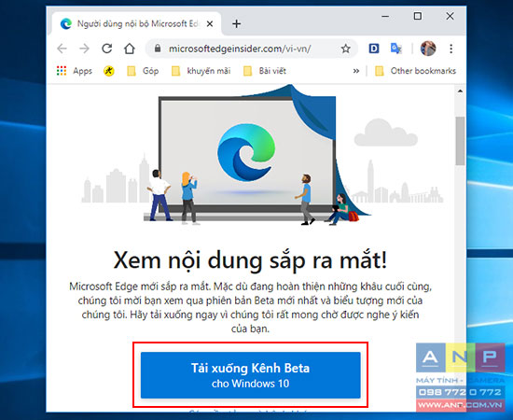
Task: Open the Chrome three-dot menu
Action: point(451,49)
